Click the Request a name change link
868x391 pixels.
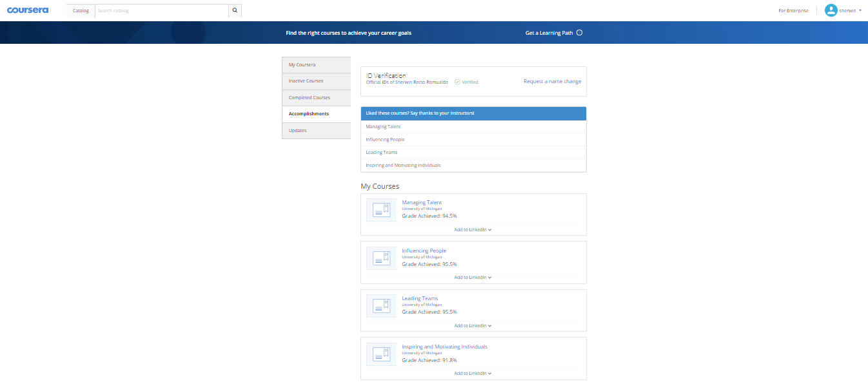pyautogui.click(x=552, y=82)
